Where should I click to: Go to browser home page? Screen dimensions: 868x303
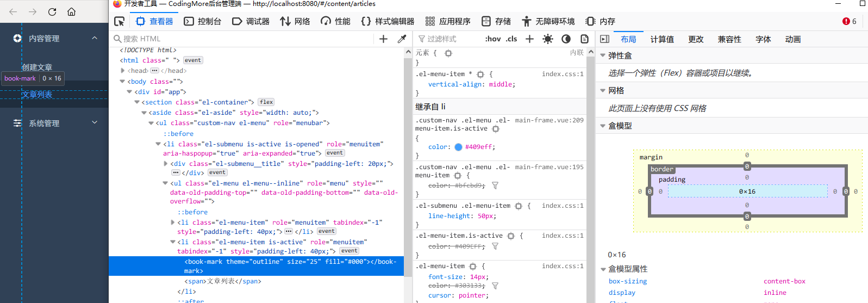coord(71,11)
